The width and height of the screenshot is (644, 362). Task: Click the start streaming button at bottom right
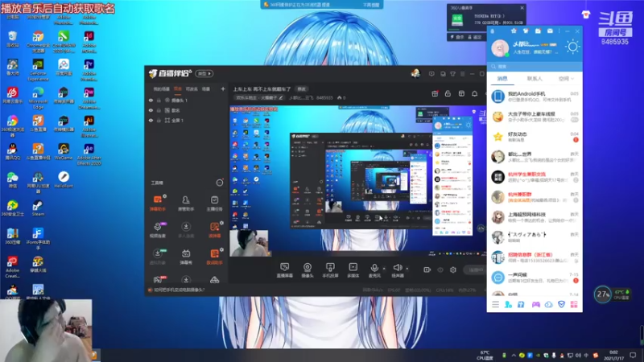click(475, 269)
